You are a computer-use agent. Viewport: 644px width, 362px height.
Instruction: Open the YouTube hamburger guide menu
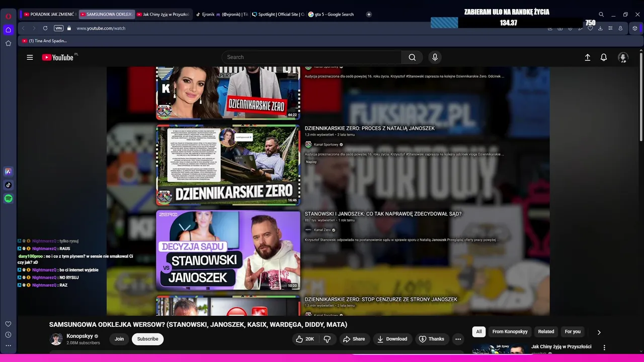(x=30, y=57)
